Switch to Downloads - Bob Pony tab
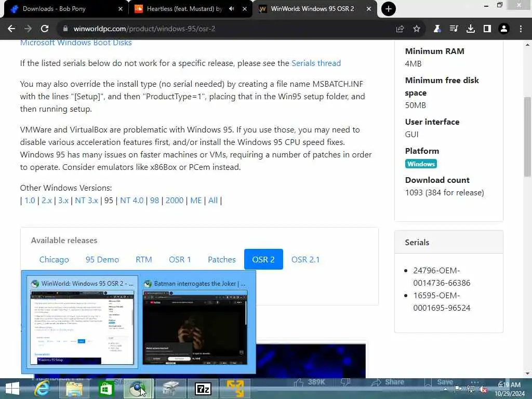532x399 pixels. click(64, 9)
